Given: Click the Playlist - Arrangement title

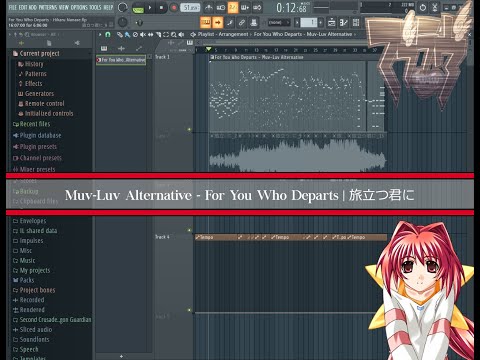Looking at the screenshot, I should [x=223, y=34].
